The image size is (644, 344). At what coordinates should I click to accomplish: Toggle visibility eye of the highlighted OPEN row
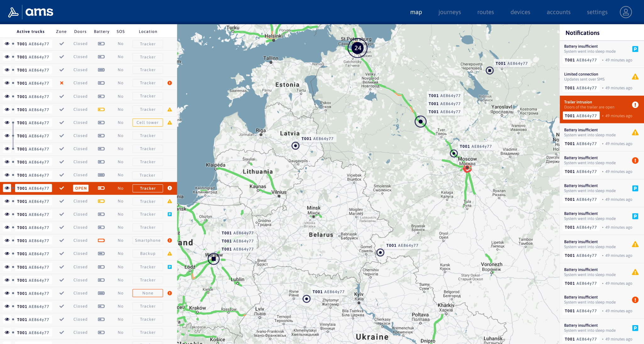coord(7,188)
